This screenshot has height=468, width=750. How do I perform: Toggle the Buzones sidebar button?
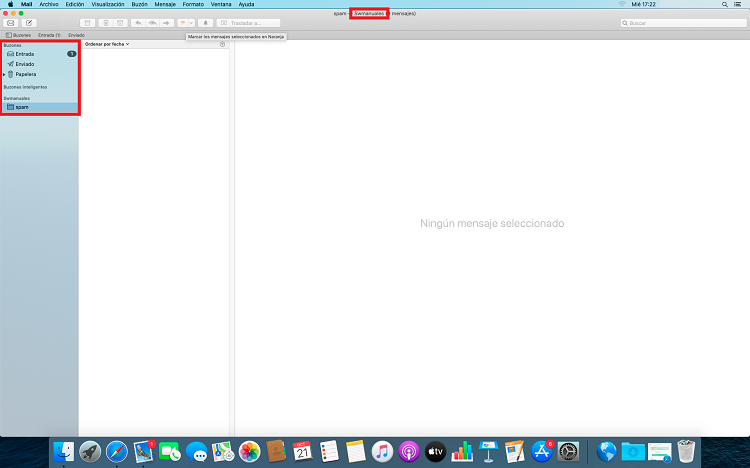(x=19, y=35)
